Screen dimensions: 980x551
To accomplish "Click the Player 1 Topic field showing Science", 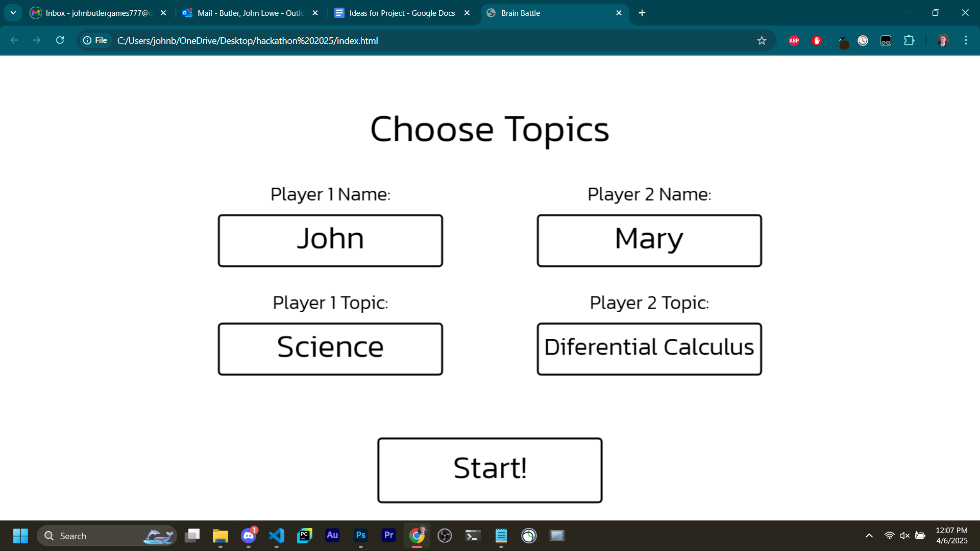I will click(x=330, y=349).
